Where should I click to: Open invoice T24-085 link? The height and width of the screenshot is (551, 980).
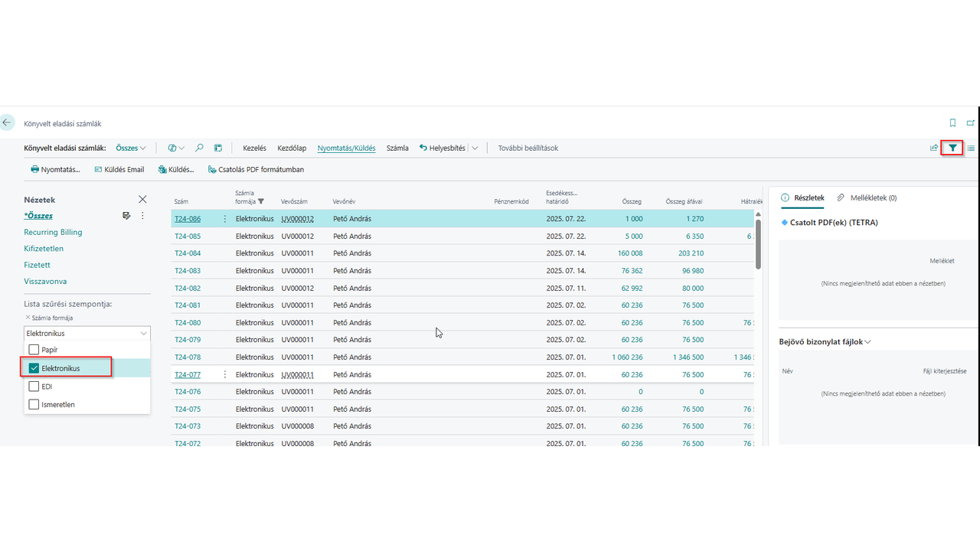[x=188, y=236]
